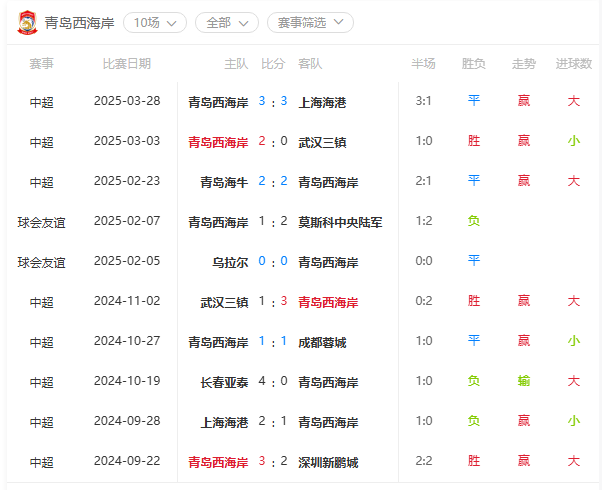This screenshot has width=602, height=490.
Task: Click the date 2024-10-27
Action: click(x=127, y=341)
